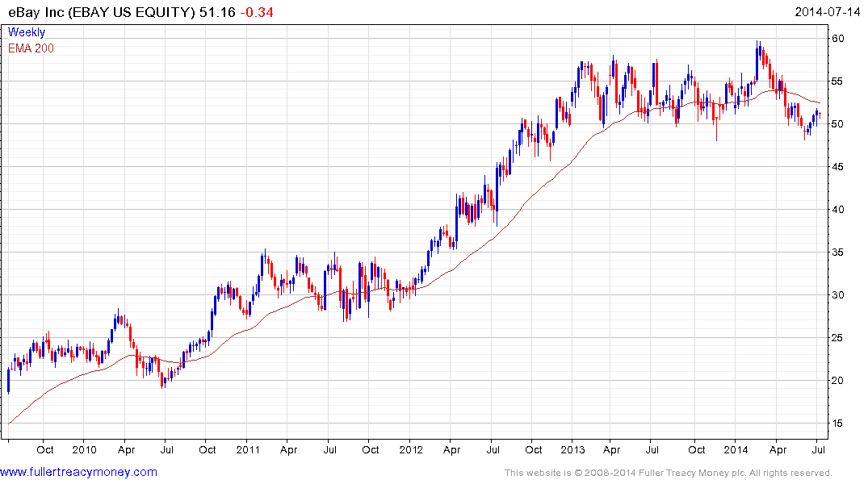The image size is (868, 484).
Task: Open the www.fullertreacymoney.com link
Action: 78,473
